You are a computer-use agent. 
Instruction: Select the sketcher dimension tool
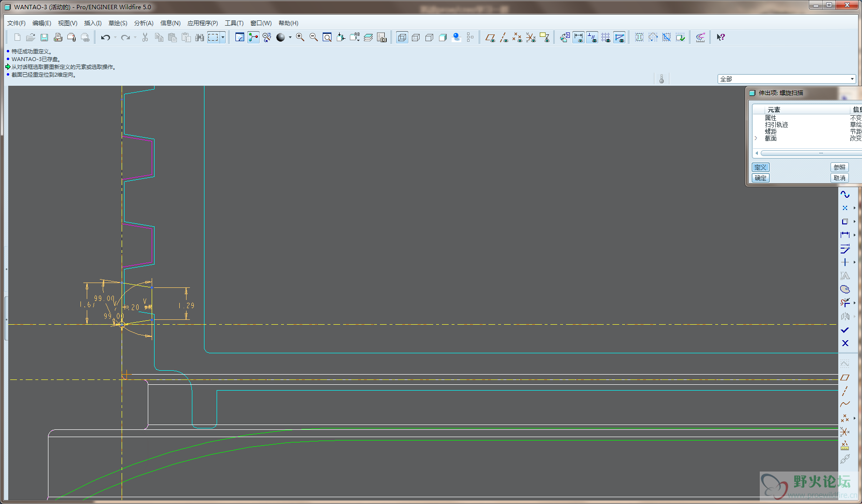point(845,235)
